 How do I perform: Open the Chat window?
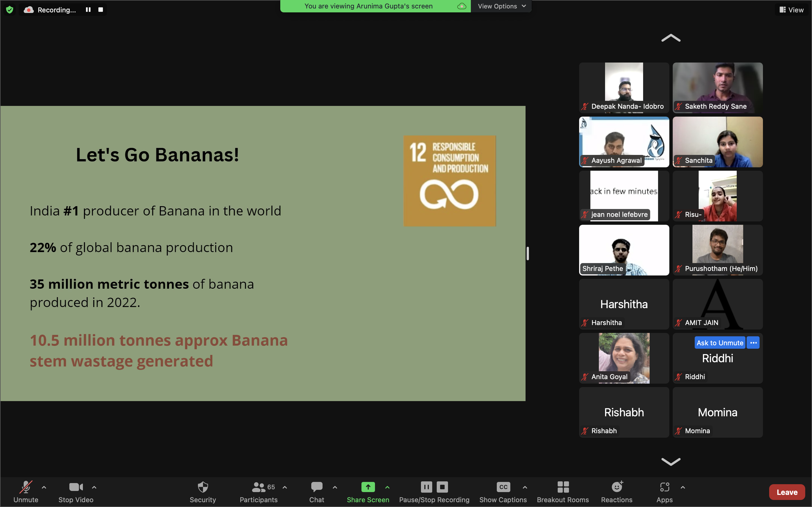[316, 492]
